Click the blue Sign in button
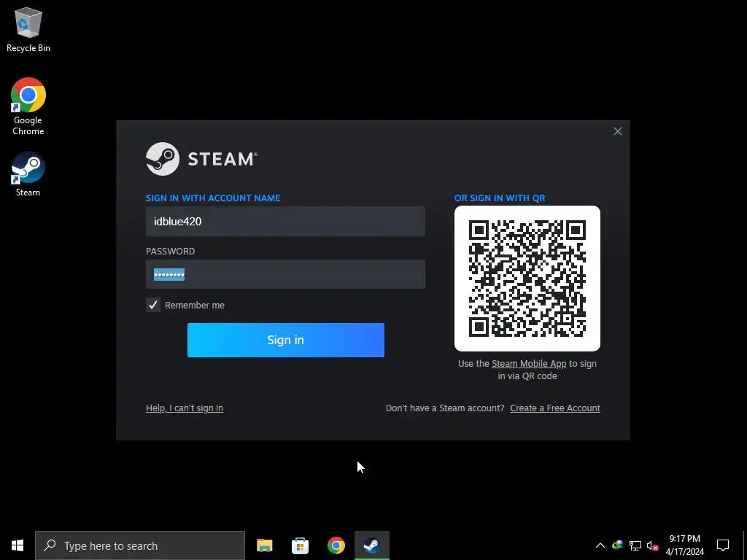The image size is (747, 560). tap(286, 340)
